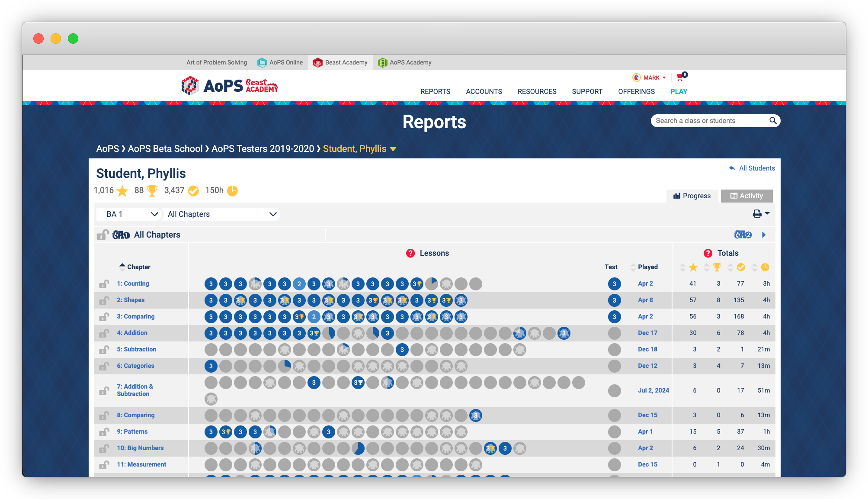Click AoPS Testers 2019-2020 breadcrumb
Image resolution: width=868 pixels, height=499 pixels.
tap(263, 149)
